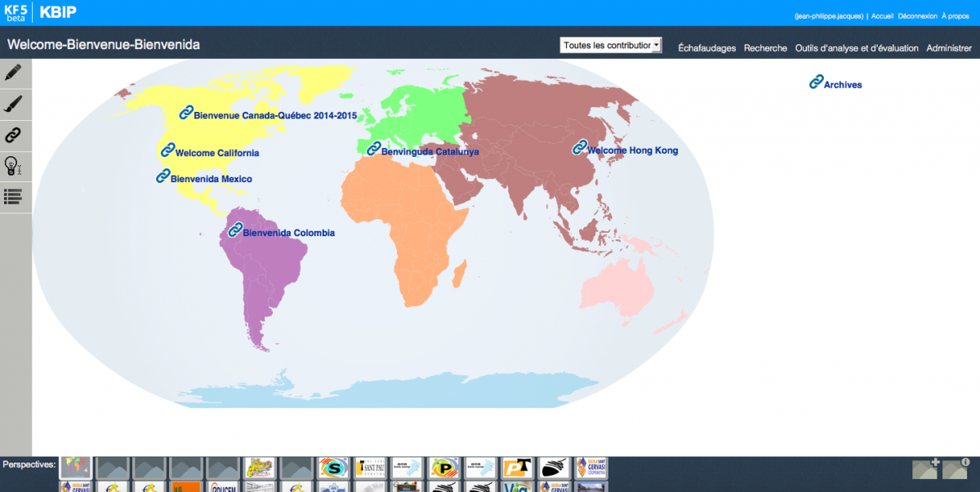Click the perspective info icon
Viewport: 980px width, 492px height.
pyautogui.click(x=955, y=468)
